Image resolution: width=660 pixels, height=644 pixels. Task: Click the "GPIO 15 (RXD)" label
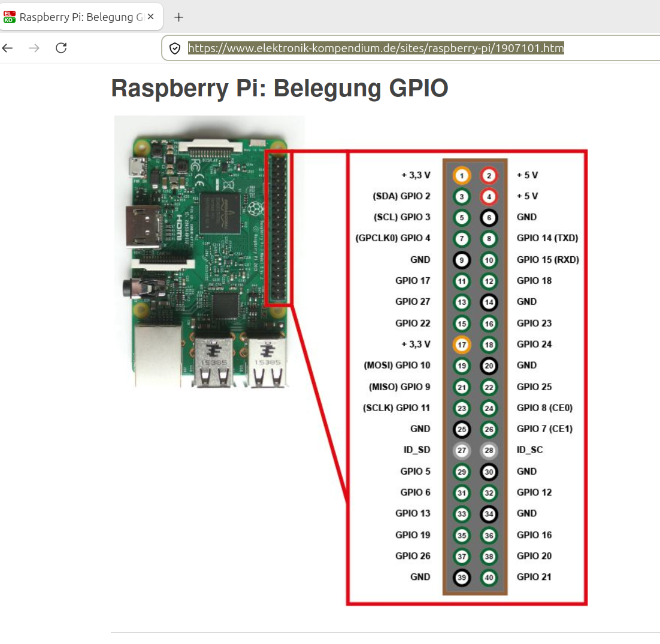548,260
